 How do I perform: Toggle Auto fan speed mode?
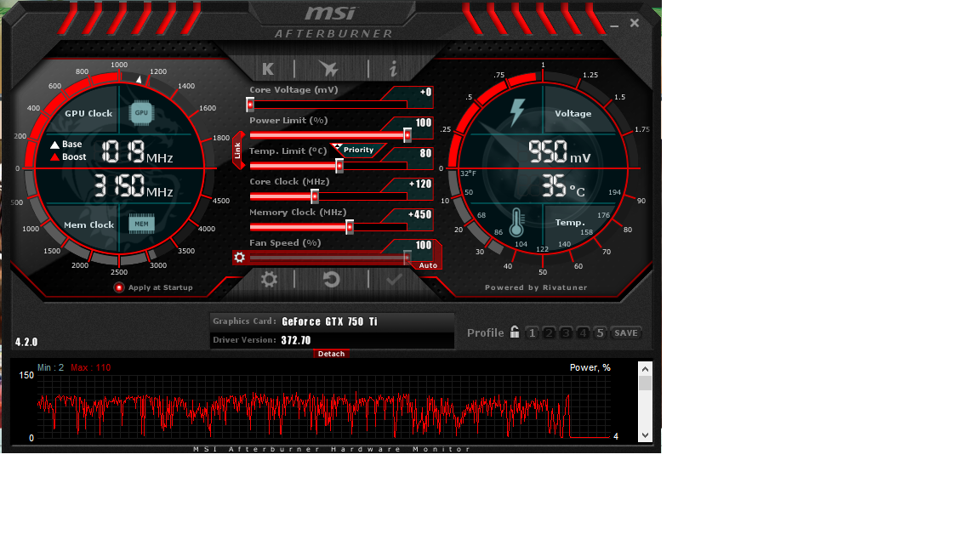(428, 265)
